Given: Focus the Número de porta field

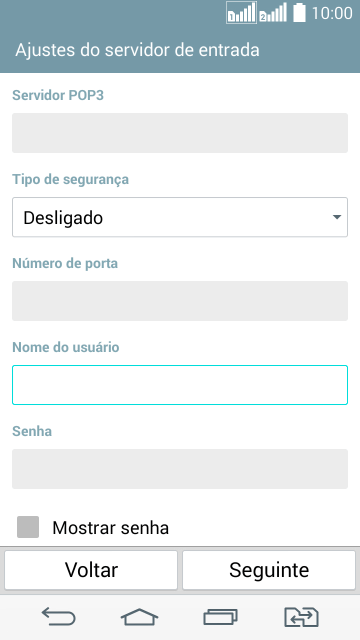Looking at the screenshot, I should 180,301.
